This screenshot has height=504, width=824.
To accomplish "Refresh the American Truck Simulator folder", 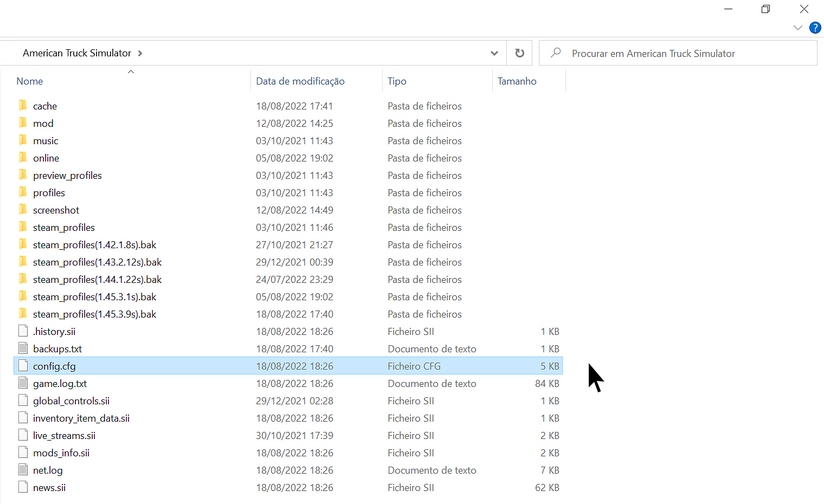I will tap(519, 53).
